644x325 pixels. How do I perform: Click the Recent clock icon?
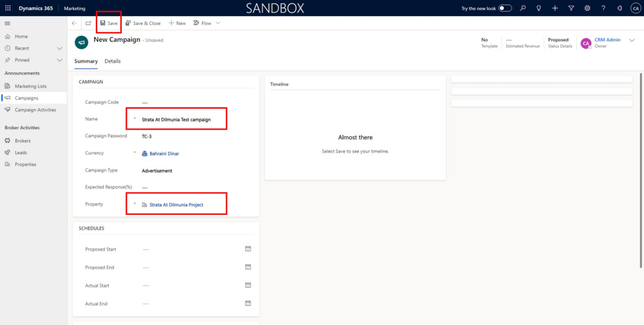(8, 48)
